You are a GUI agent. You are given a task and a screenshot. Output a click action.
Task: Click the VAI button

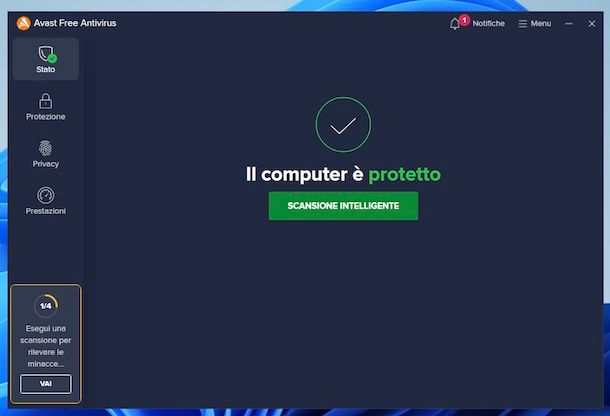46,384
